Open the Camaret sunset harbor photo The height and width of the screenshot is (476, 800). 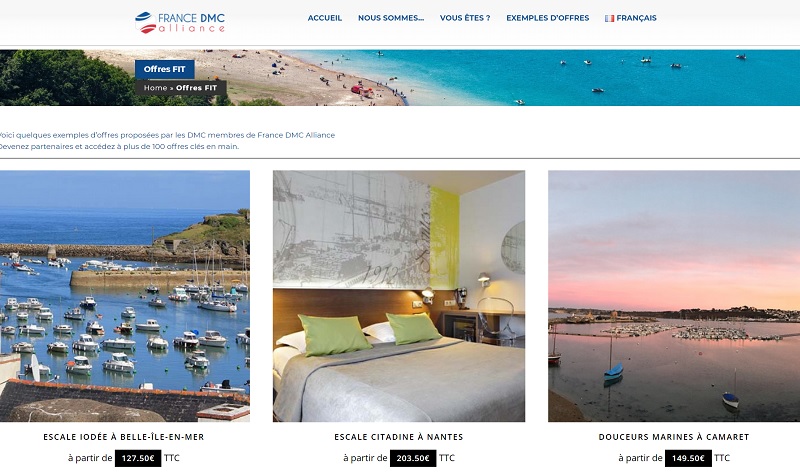(674, 296)
